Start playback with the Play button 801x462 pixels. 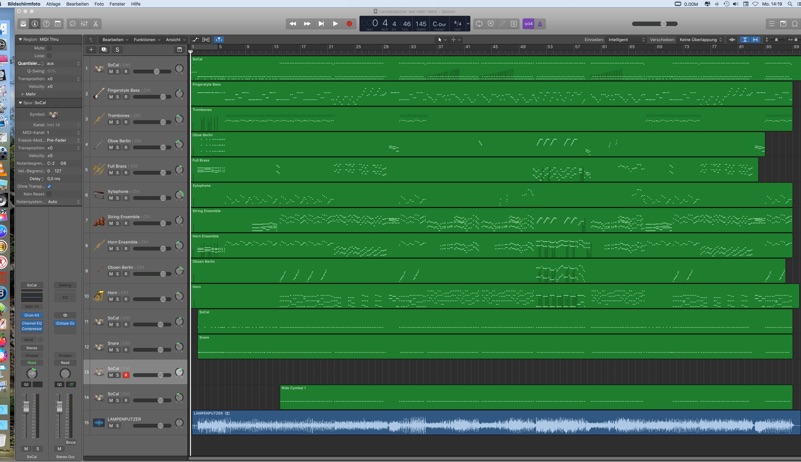point(335,24)
